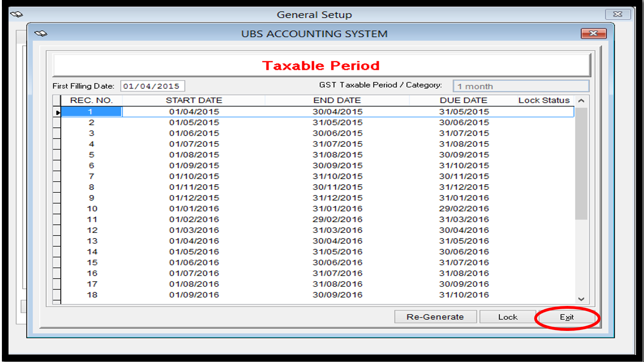Select start date 01/08/2015 cell
The image size is (644, 362).
click(x=194, y=155)
